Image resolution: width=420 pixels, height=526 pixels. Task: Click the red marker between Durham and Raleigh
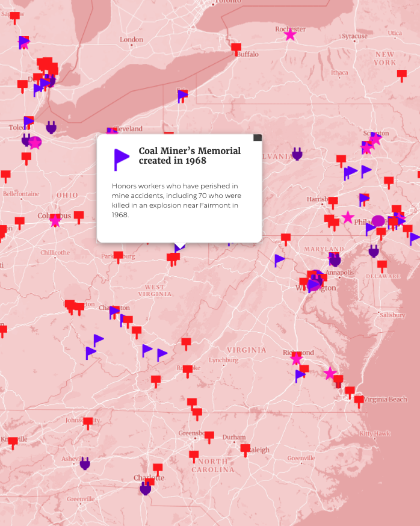(246, 450)
